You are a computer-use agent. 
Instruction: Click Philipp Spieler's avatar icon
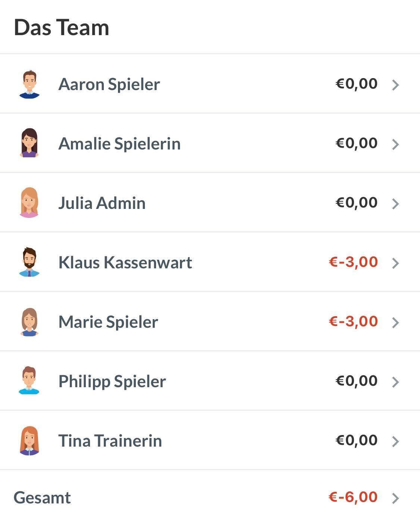click(29, 381)
